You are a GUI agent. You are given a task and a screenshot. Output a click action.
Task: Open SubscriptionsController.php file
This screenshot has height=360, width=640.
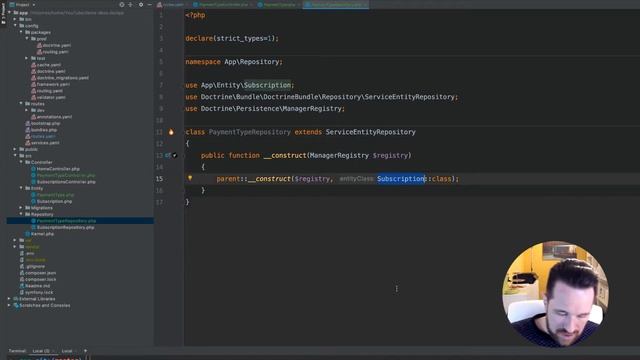(66, 182)
